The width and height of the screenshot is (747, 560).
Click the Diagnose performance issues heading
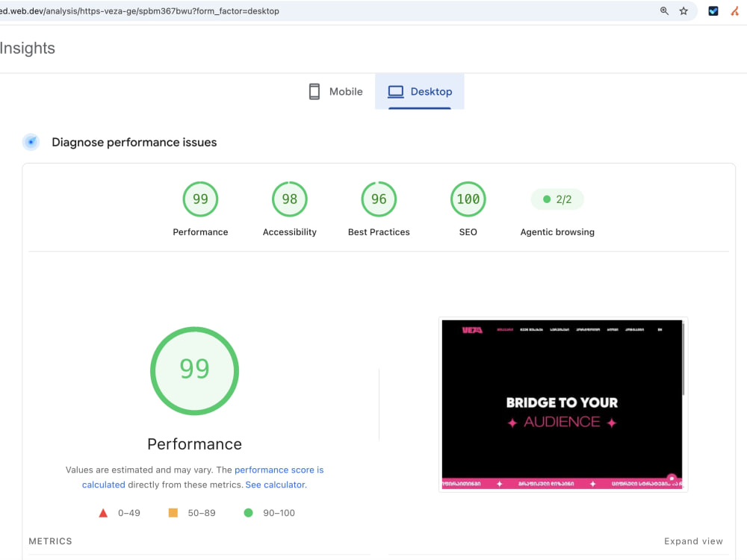(x=134, y=143)
